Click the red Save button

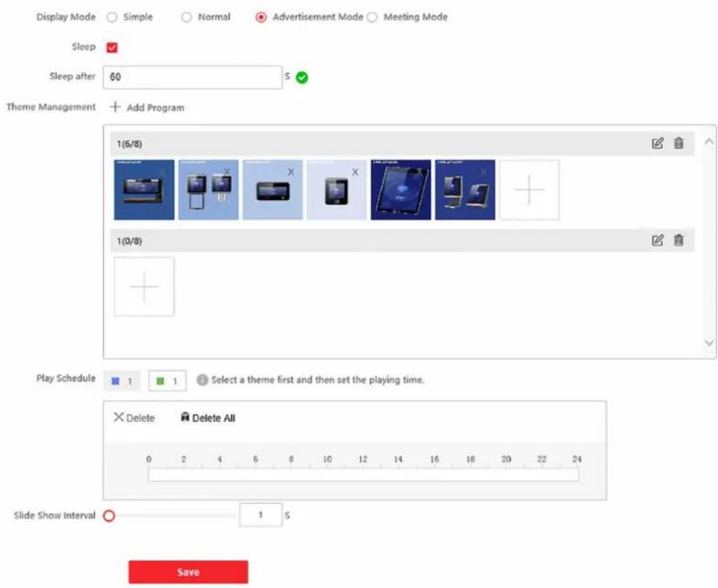point(188,572)
